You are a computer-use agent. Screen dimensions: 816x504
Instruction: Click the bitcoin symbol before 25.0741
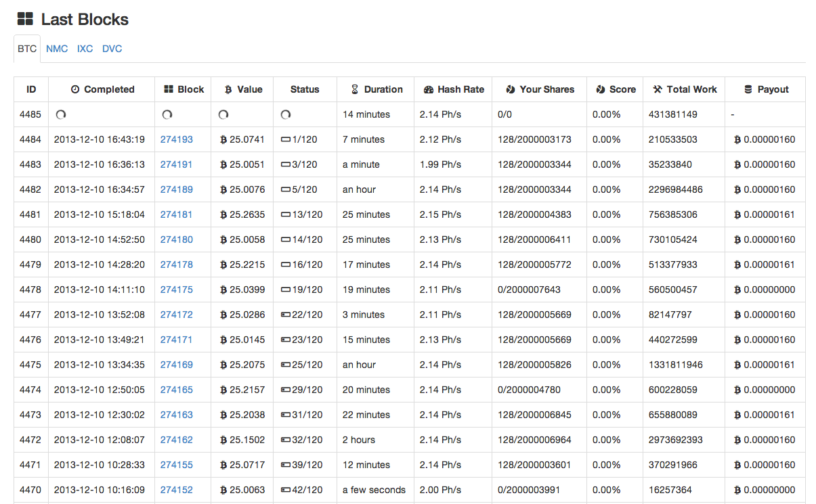pyautogui.click(x=223, y=139)
